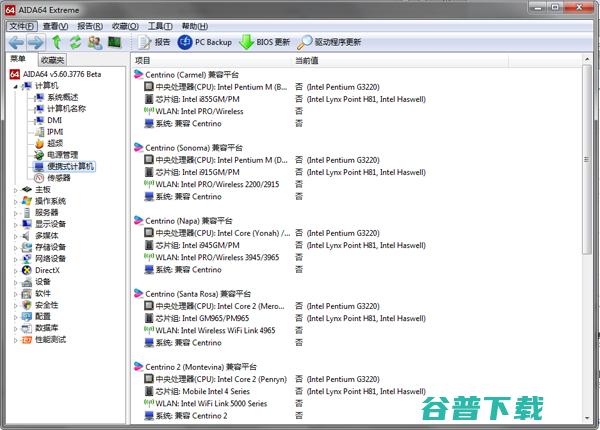Select 系统概述 in the tree
The width and height of the screenshot is (600, 430).
tap(63, 97)
